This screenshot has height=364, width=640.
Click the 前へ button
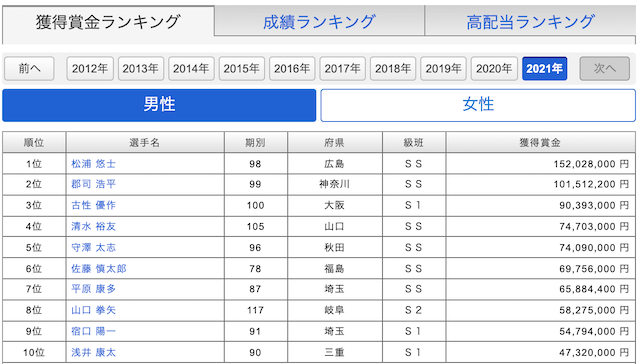[x=29, y=69]
